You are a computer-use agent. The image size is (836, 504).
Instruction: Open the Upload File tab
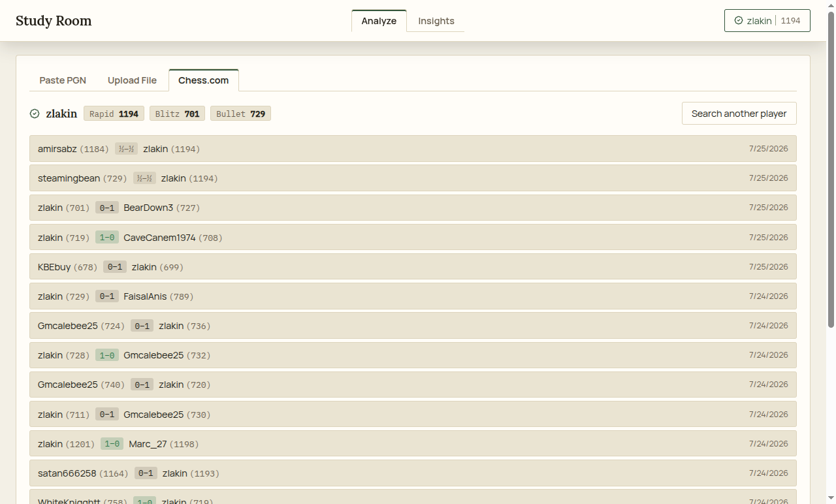click(132, 80)
